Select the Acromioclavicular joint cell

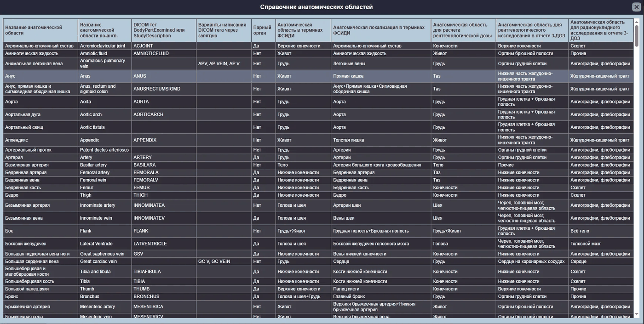(x=105, y=46)
